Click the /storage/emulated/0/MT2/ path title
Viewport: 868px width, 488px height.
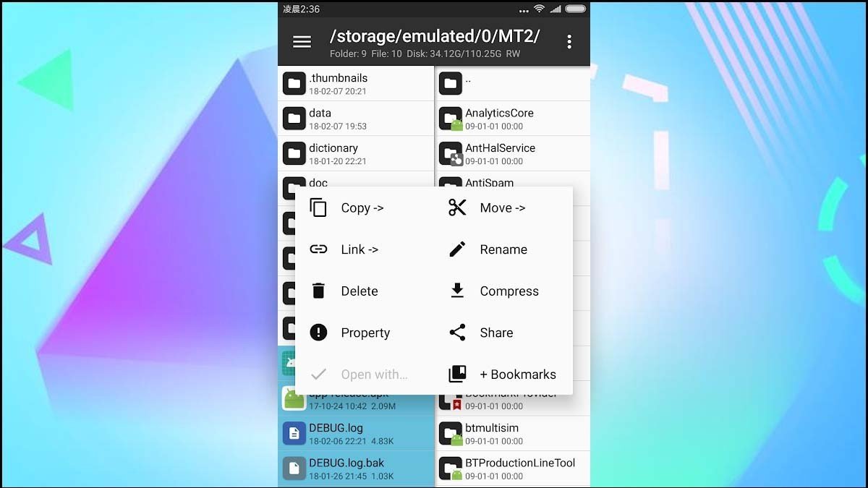click(434, 37)
